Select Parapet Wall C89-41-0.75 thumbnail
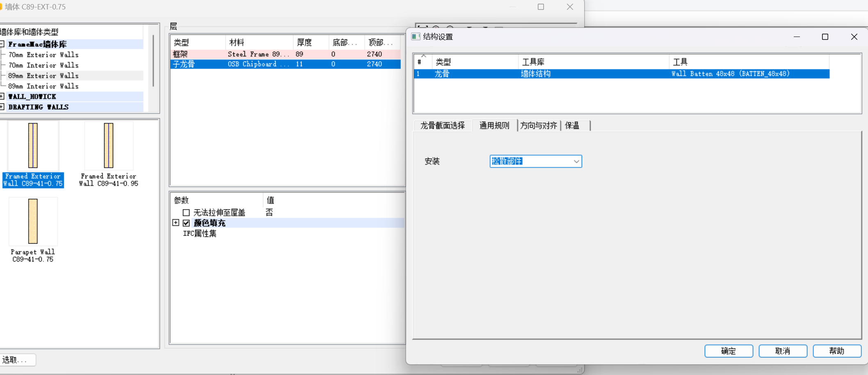This screenshot has height=375, width=868. [33, 230]
